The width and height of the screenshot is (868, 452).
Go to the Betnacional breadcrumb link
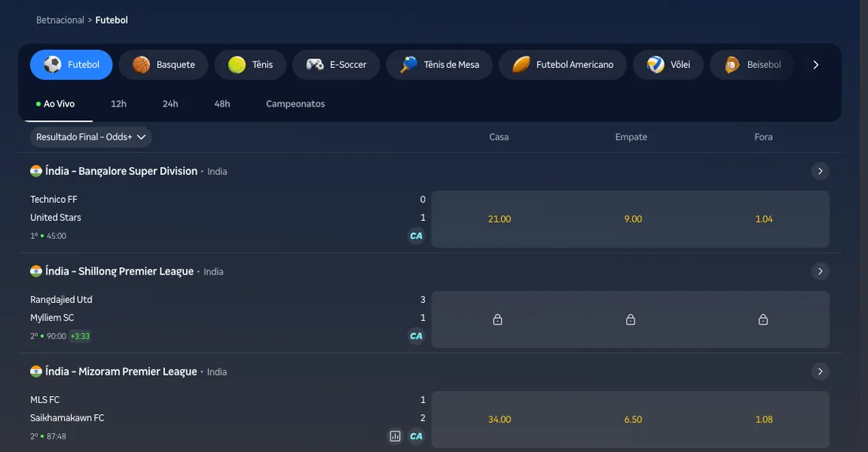[x=60, y=20]
